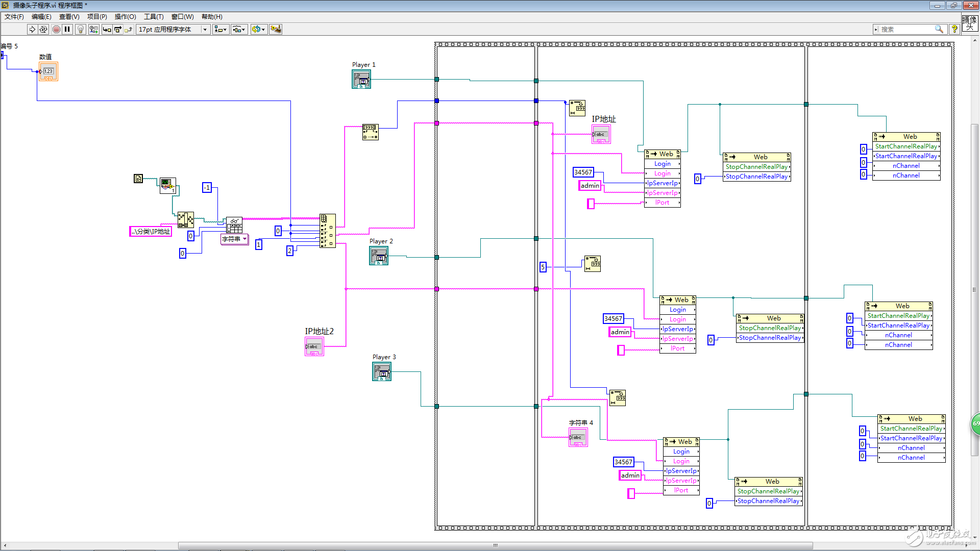The width and height of the screenshot is (980, 551).
Task: Select the IP地址2 string indicator terminal
Action: click(314, 346)
